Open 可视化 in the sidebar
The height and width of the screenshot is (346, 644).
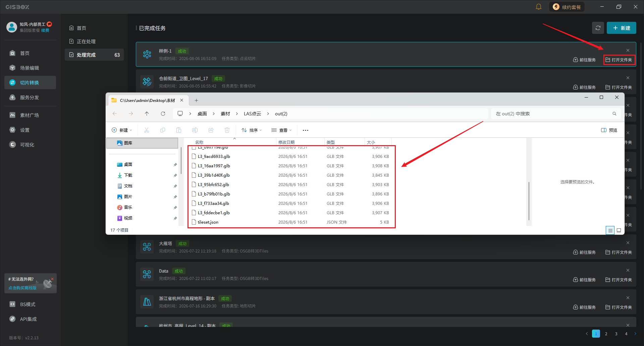(30, 145)
